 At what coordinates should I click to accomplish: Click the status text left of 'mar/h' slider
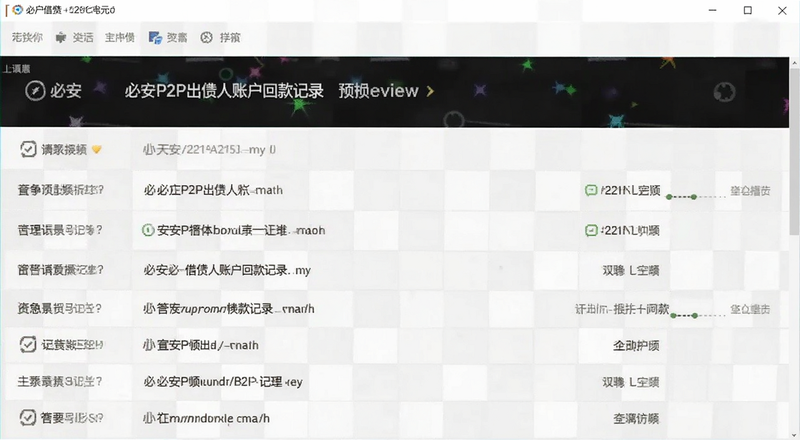coord(622,309)
